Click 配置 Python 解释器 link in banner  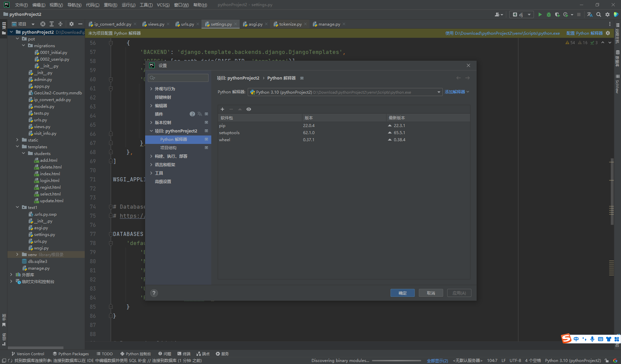[x=585, y=33]
